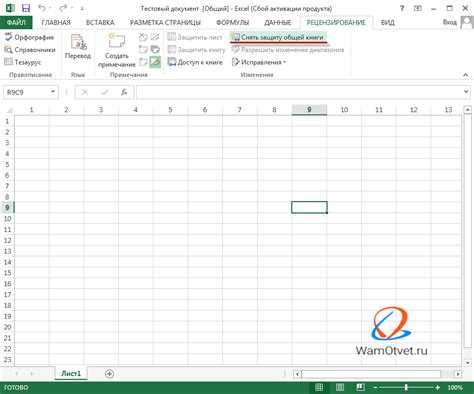Expand the Исправления dropdown
The width and height of the screenshot is (474, 394).
[x=259, y=62]
